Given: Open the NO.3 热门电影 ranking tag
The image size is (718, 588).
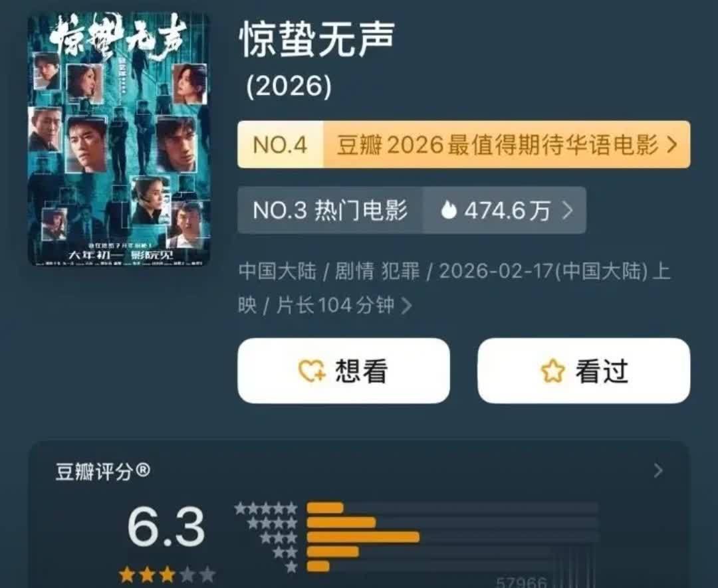Looking at the screenshot, I should click(x=330, y=211).
